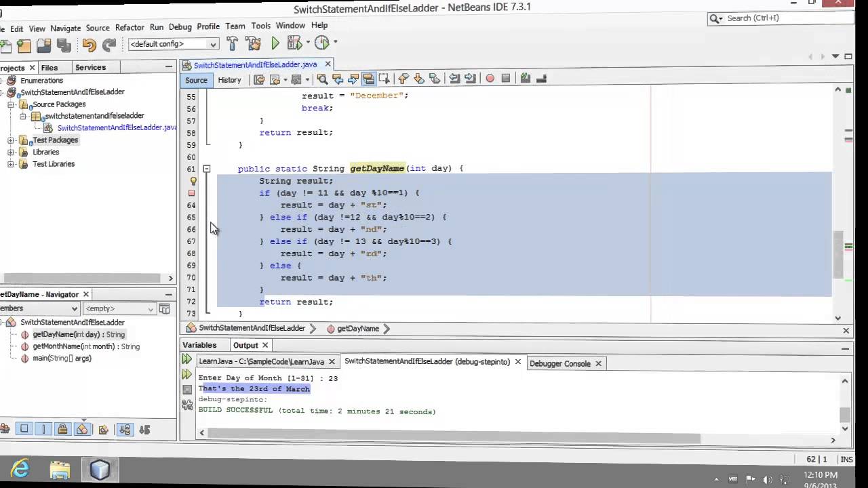Click the Comment icon in editor toolbar
The height and width of the screenshot is (488, 868).
525,79
